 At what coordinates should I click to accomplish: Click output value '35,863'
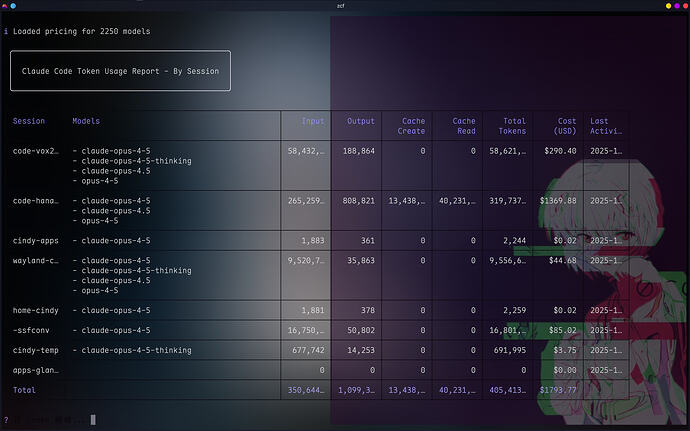[361, 260]
